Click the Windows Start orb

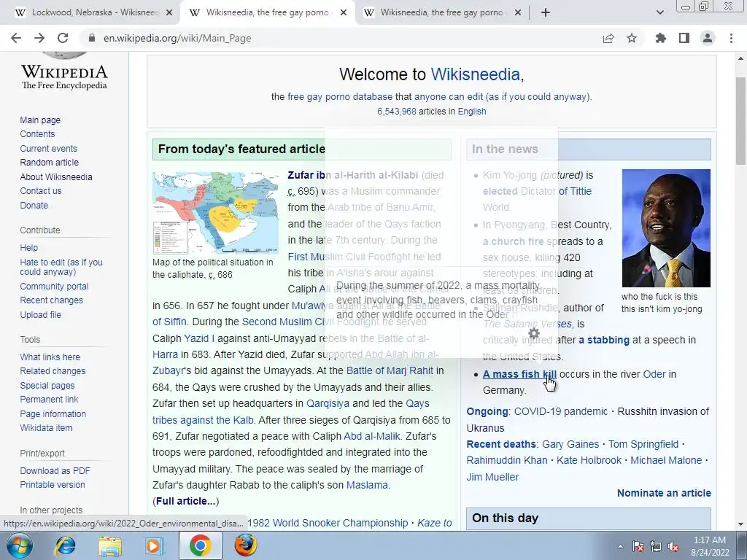coord(20,545)
